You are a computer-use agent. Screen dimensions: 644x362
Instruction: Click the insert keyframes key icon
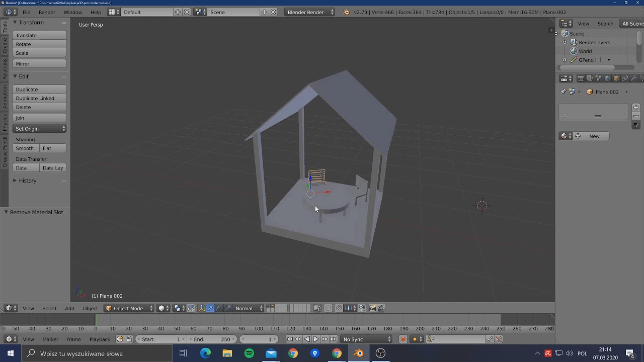tap(490, 339)
